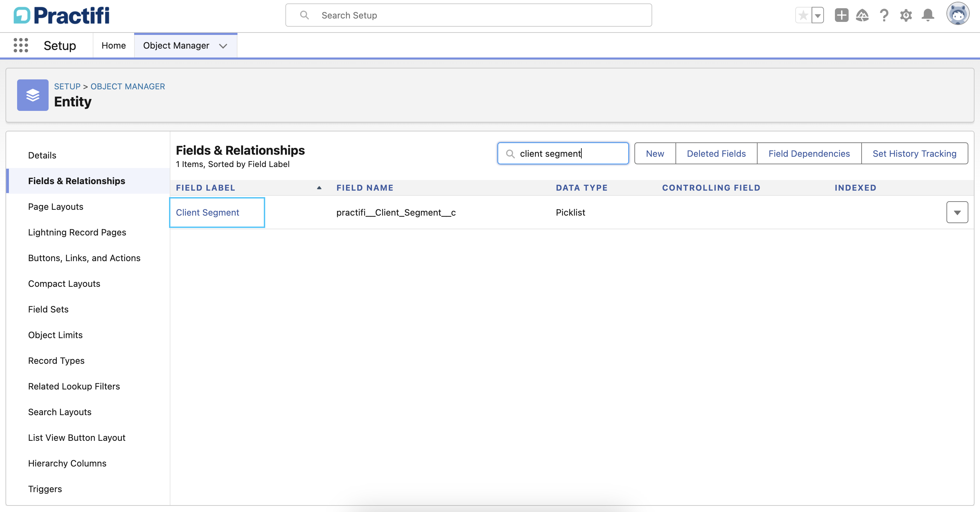
Task: Click the Practifi logo
Action: click(x=61, y=15)
